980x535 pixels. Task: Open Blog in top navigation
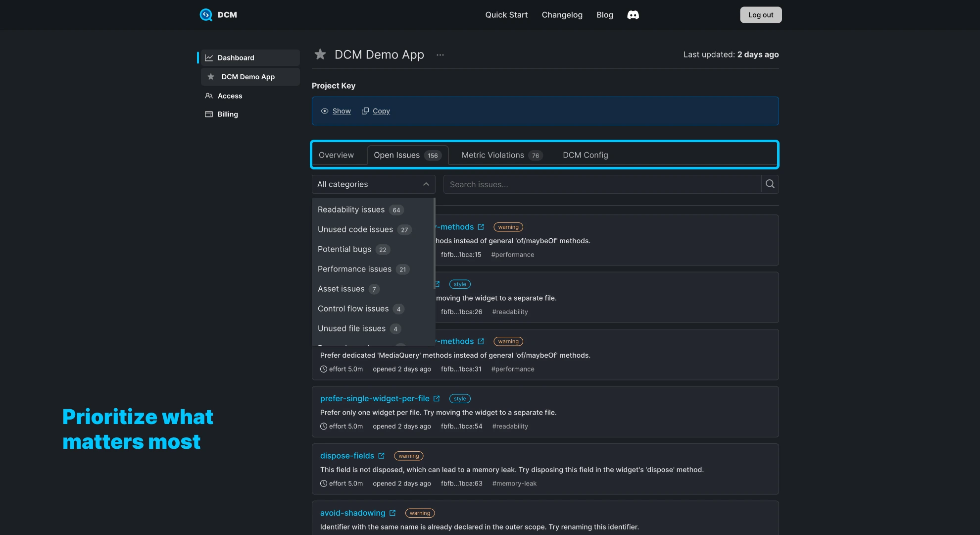coord(604,15)
